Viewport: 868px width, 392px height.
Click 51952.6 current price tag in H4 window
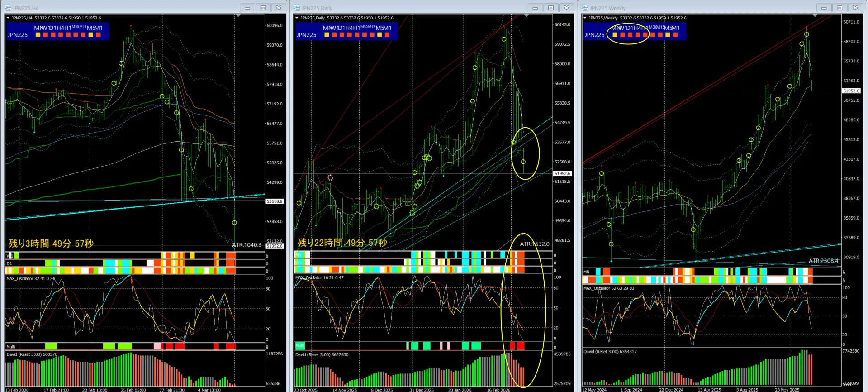(275, 246)
